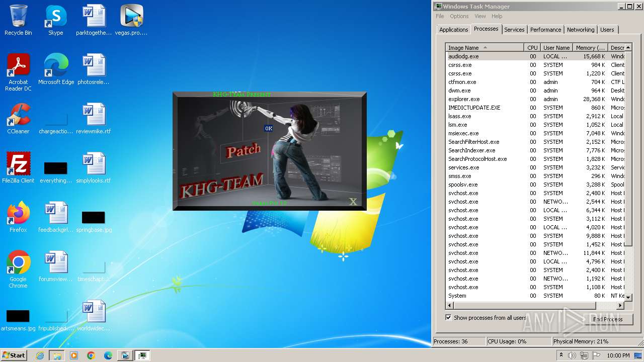Select the springbase.jpg image file
This screenshot has width=644, height=362.
[94, 222]
